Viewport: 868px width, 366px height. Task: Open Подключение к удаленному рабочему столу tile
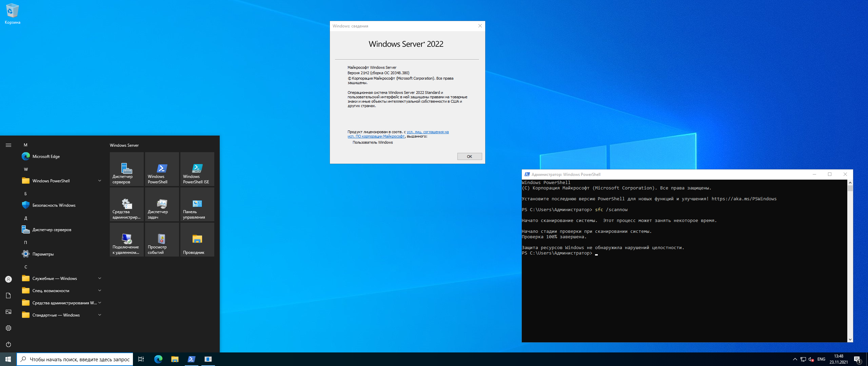(127, 240)
